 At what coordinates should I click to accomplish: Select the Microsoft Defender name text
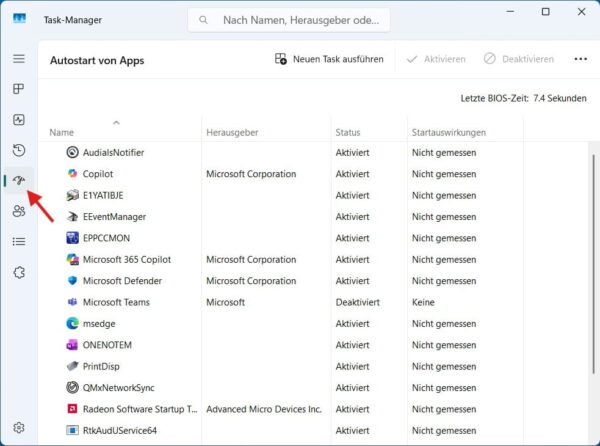tap(122, 281)
